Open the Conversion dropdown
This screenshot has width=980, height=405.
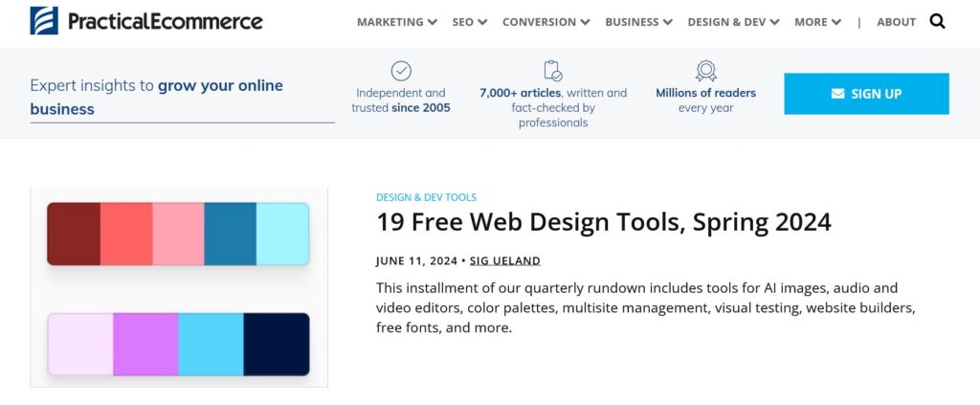(546, 22)
